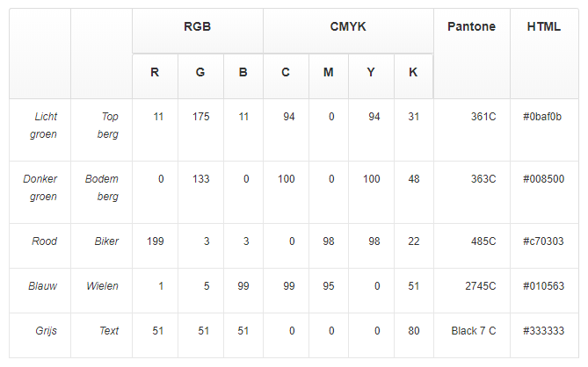
Task: Select the #0baf0b HTML code
Action: [542, 117]
